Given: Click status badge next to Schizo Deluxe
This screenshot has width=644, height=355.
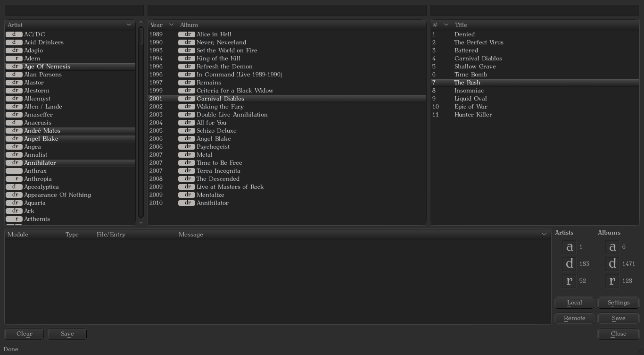Looking at the screenshot, I should pos(187,131).
